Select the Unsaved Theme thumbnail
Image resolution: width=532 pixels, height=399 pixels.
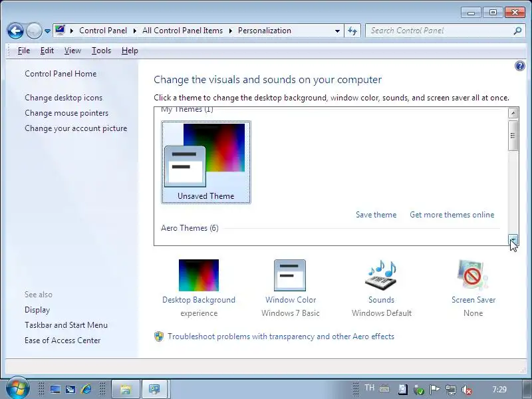point(206,162)
